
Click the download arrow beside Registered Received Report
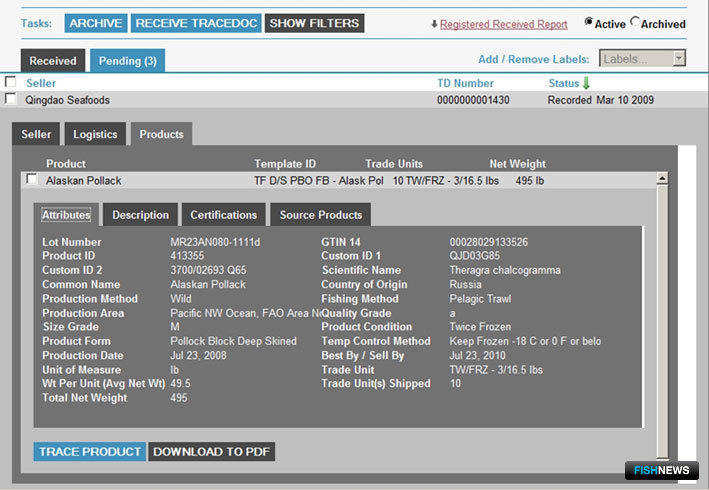[434, 24]
